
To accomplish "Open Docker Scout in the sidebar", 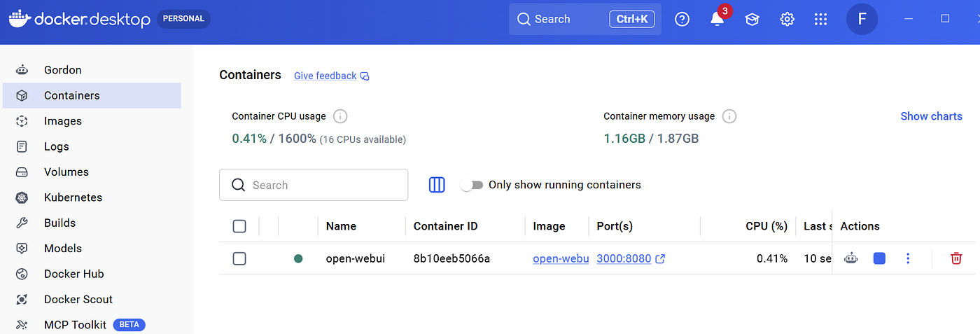I will 92,299.
